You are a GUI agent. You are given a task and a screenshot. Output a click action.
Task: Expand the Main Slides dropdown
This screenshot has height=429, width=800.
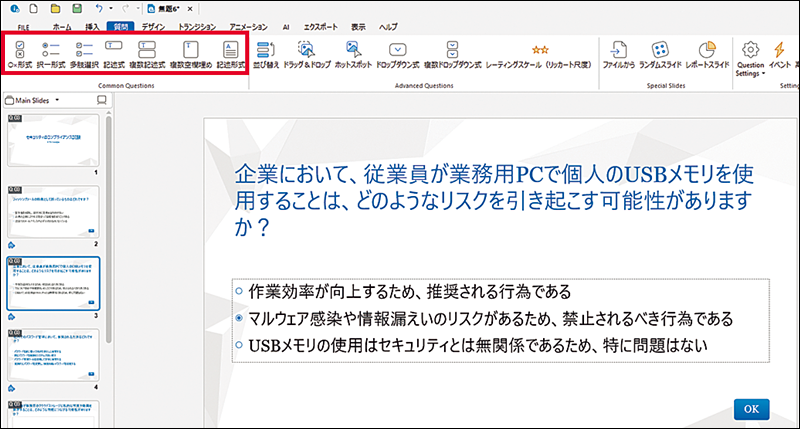[57, 100]
